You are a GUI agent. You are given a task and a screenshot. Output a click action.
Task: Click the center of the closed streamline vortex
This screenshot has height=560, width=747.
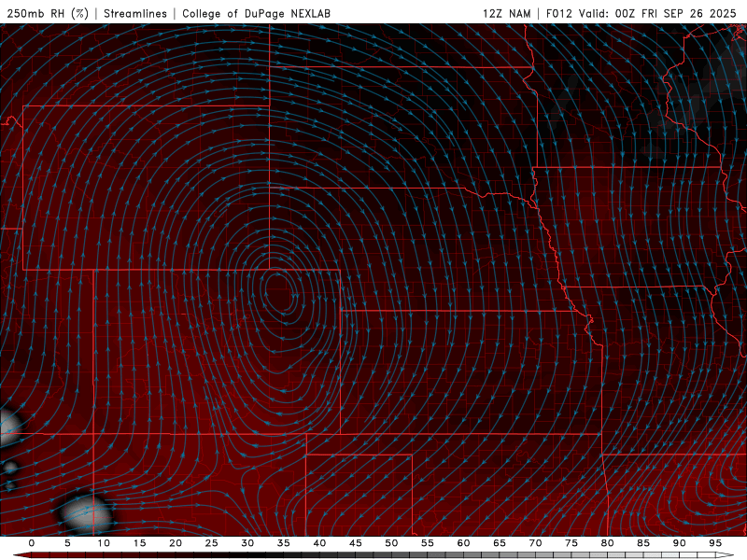[x=278, y=291]
